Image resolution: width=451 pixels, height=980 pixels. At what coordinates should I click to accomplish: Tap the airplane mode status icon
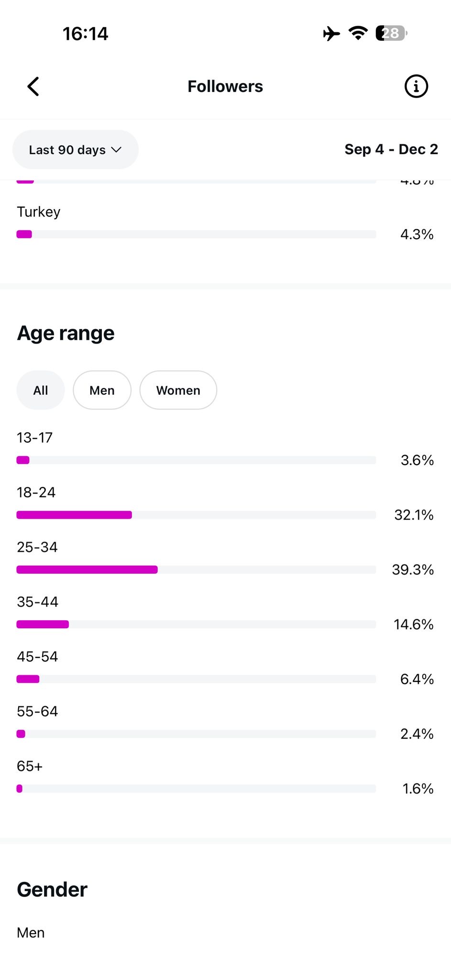331,33
